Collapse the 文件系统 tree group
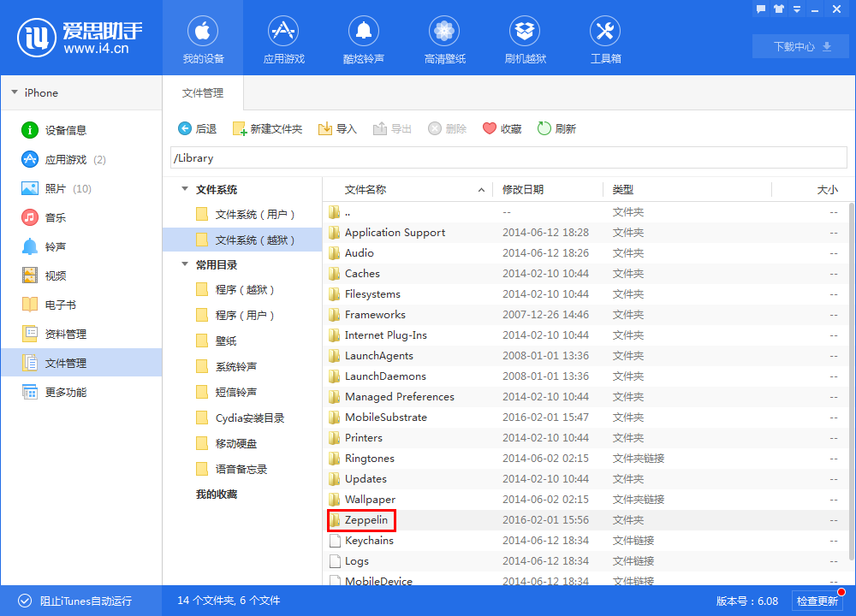Screen dimensions: 856x616 (184, 190)
